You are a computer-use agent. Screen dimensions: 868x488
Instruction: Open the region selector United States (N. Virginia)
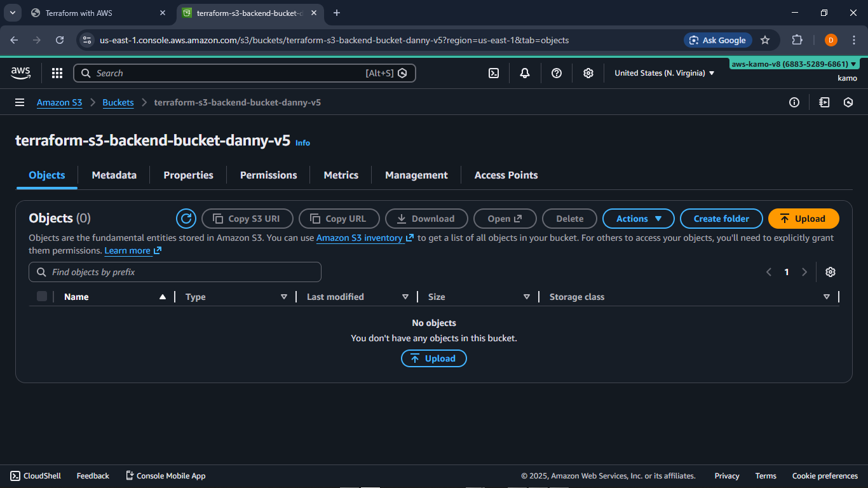(x=664, y=73)
